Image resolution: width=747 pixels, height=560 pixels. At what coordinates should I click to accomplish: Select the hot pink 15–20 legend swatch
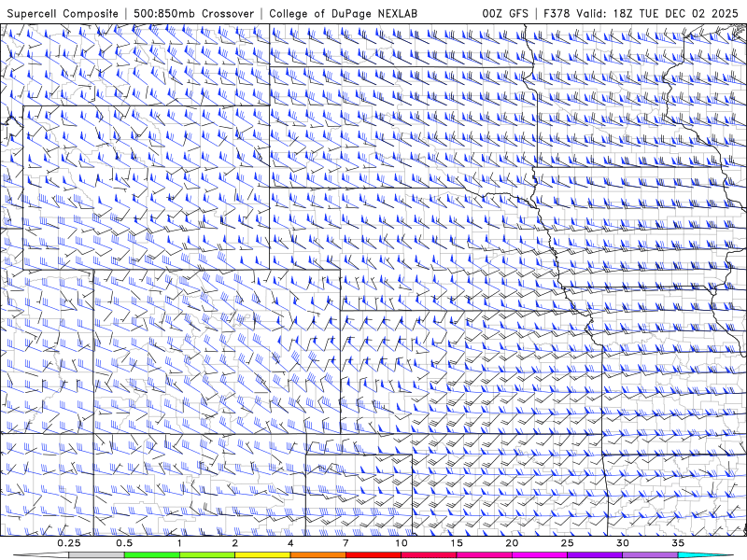tap(484, 555)
